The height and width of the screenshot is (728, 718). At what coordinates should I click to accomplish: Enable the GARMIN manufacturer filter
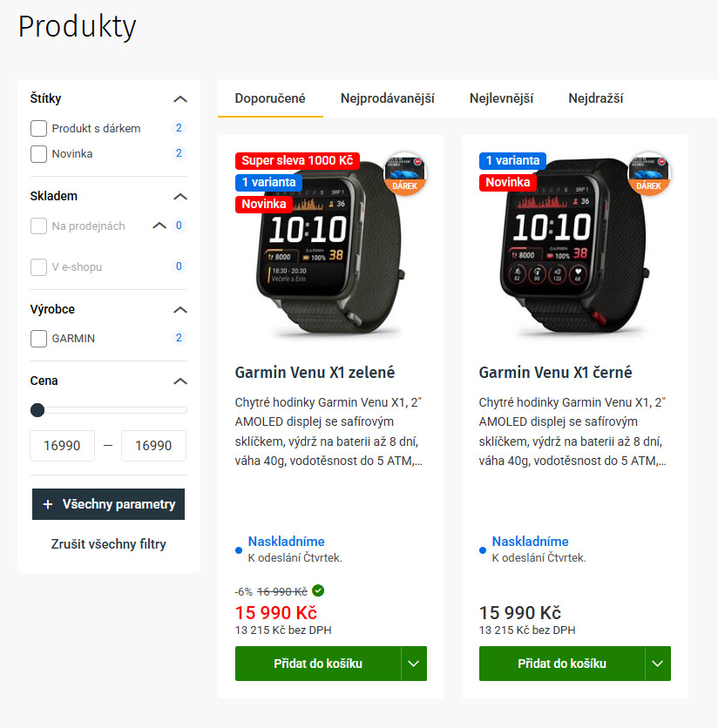tap(38, 339)
